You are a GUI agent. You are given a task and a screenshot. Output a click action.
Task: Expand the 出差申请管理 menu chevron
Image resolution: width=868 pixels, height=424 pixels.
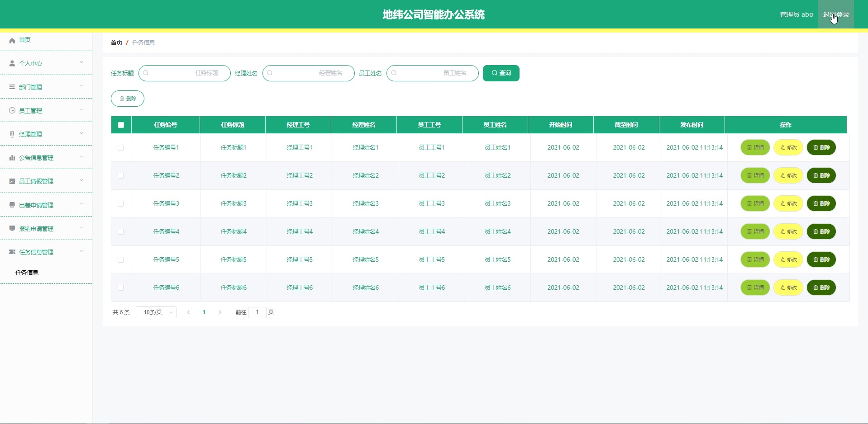81,204
